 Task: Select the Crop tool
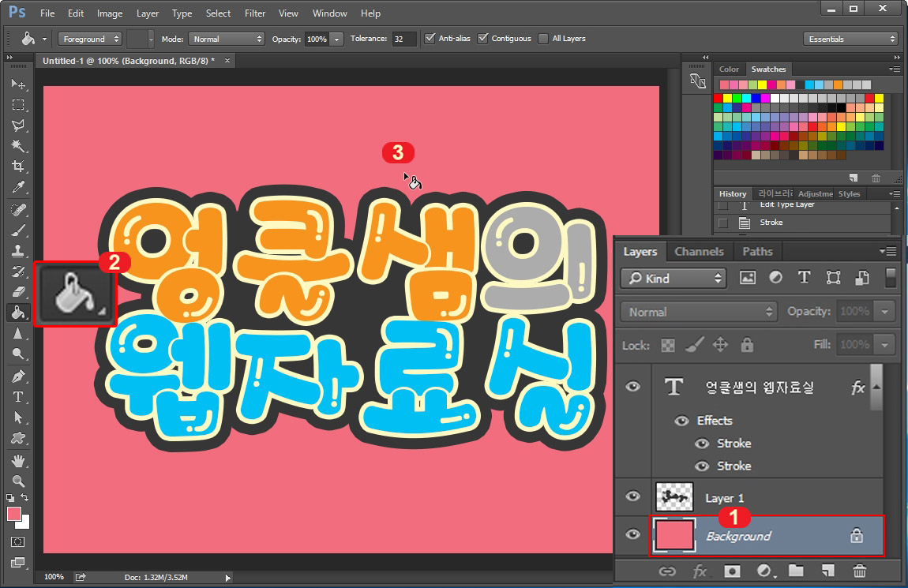click(18, 167)
